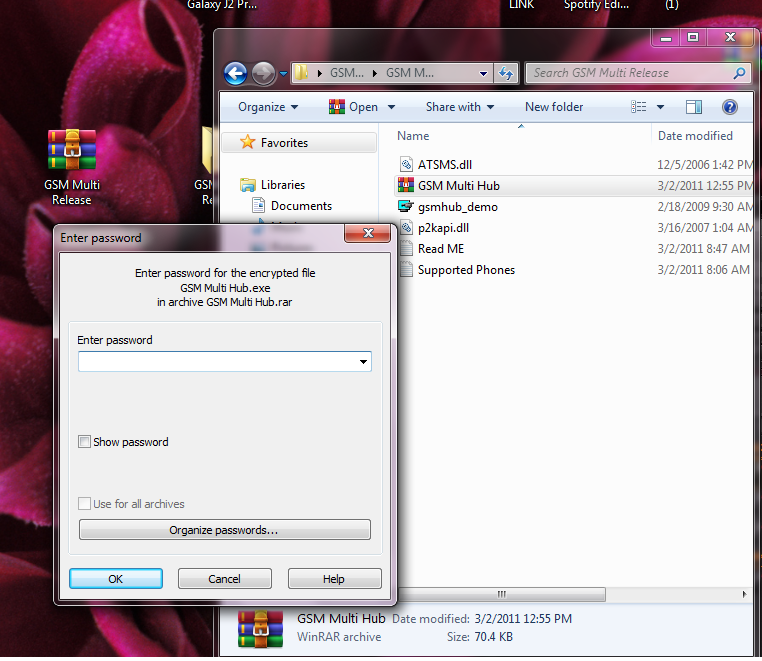
Task: Enable the Show password checkbox
Action: tap(84, 442)
